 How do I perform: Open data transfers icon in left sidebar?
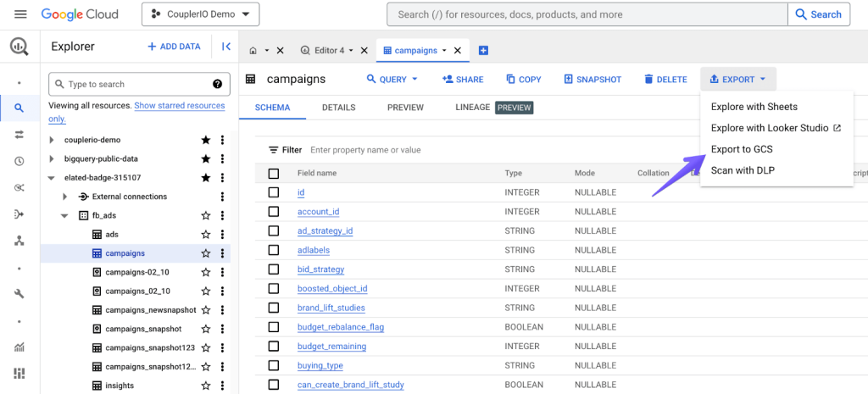[x=19, y=135]
